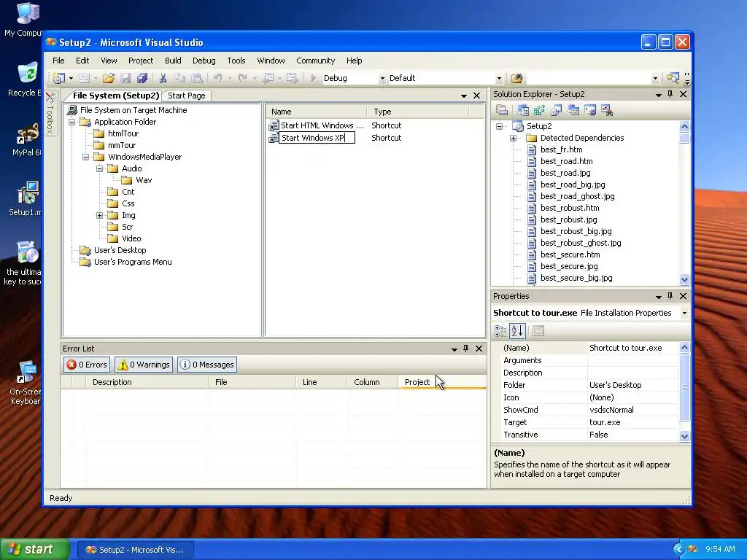This screenshot has width=747, height=560.
Task: Collapse the Application Folder node
Action: 72,122
